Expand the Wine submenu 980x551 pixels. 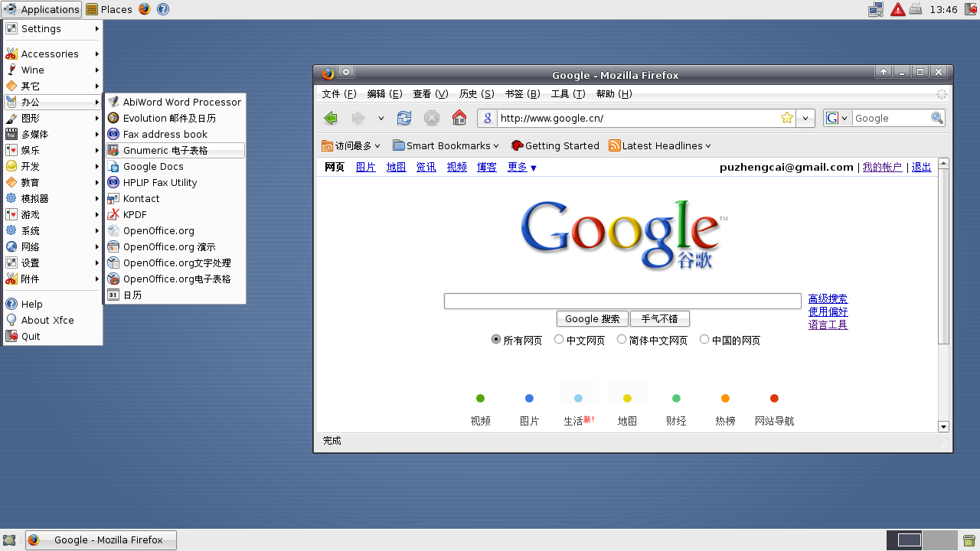53,70
